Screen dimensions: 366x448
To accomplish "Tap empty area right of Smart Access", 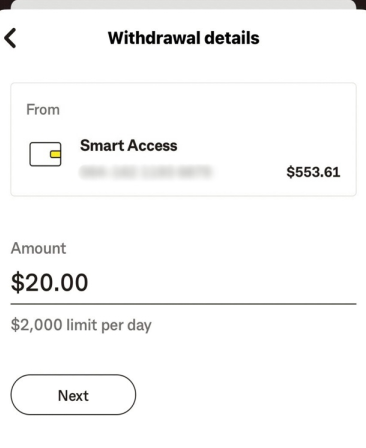I will point(260,146).
